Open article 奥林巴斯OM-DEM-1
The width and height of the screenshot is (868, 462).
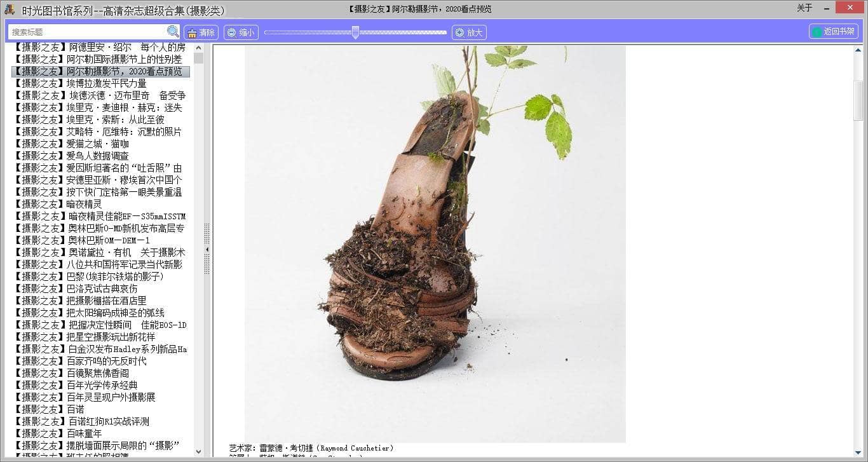(x=109, y=240)
